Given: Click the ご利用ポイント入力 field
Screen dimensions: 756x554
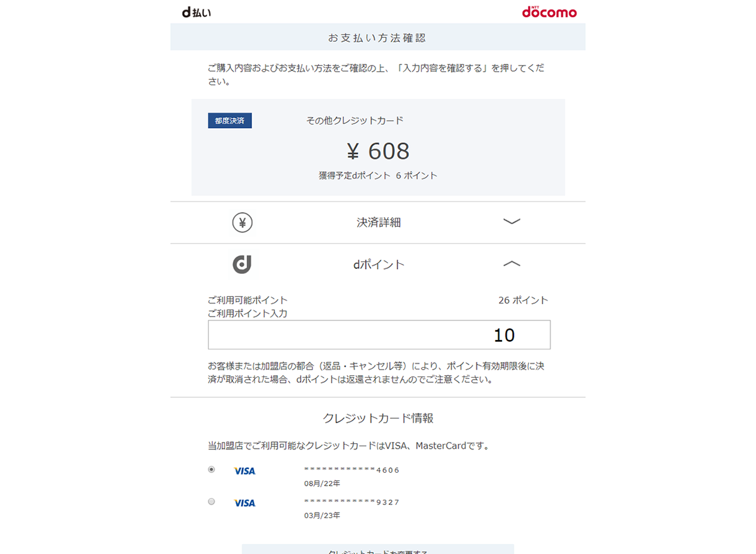Looking at the screenshot, I should click(x=379, y=335).
